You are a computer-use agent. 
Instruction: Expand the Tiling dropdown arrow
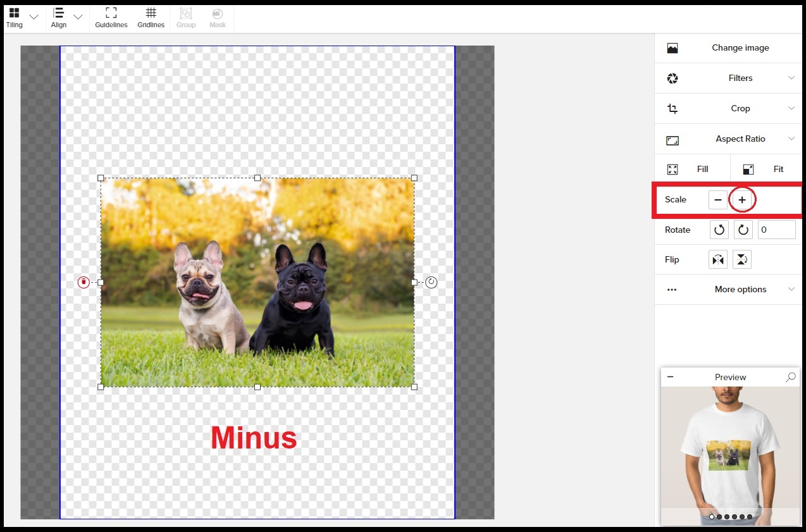coord(34,17)
